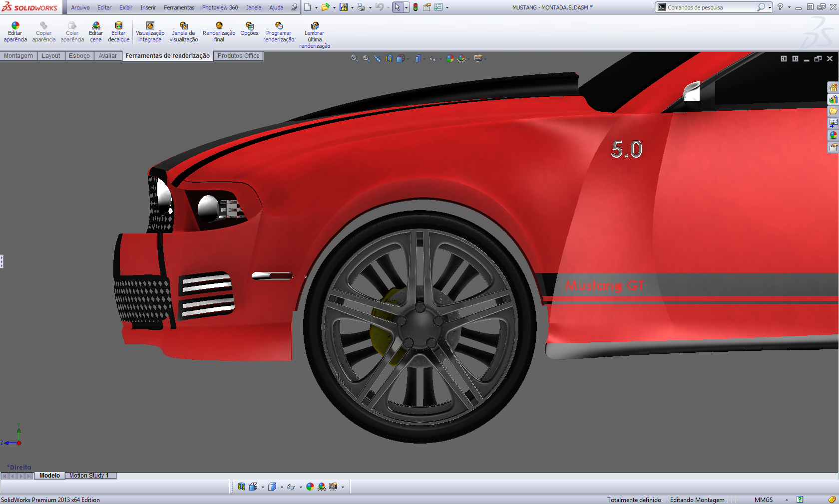The image size is (839, 504).
Task: Open the Editar decalque tool
Action: (119, 32)
